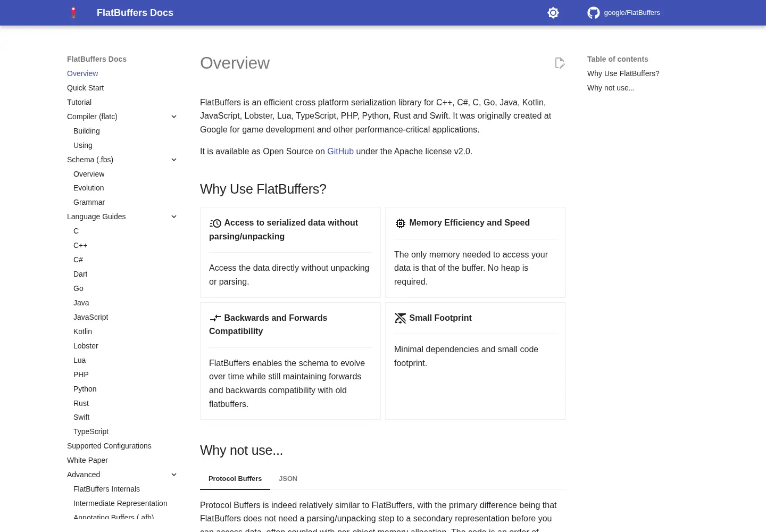Collapse the Advanced section chevron
766x532 pixels.
(x=174, y=475)
